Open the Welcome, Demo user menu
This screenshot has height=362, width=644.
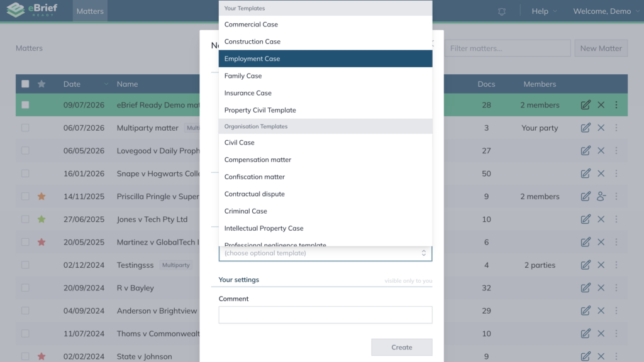click(x=606, y=11)
